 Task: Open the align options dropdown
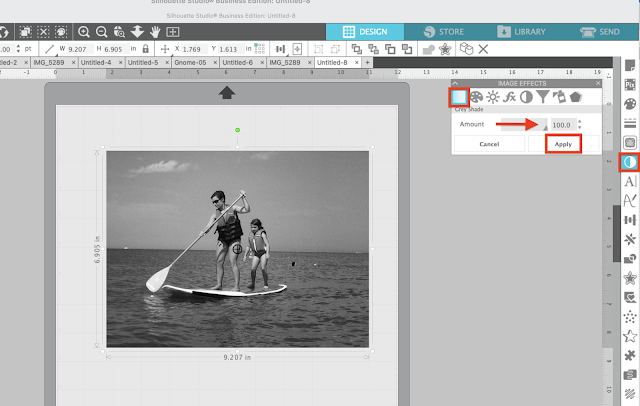[280, 49]
